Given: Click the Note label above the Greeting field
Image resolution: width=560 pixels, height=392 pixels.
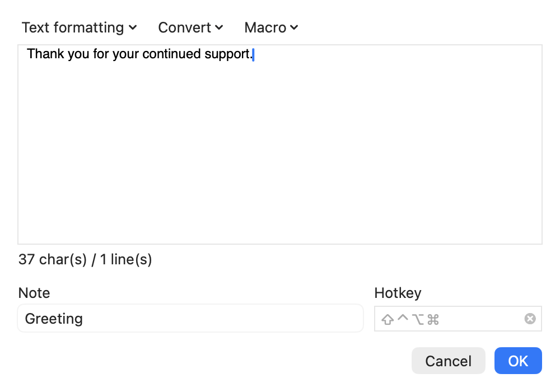Looking at the screenshot, I should 34,293.
